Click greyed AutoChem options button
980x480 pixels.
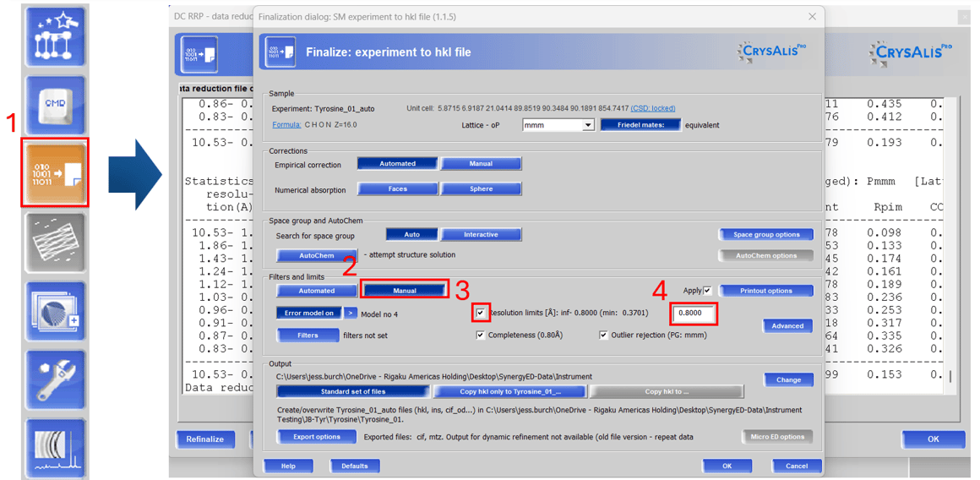[x=766, y=255]
